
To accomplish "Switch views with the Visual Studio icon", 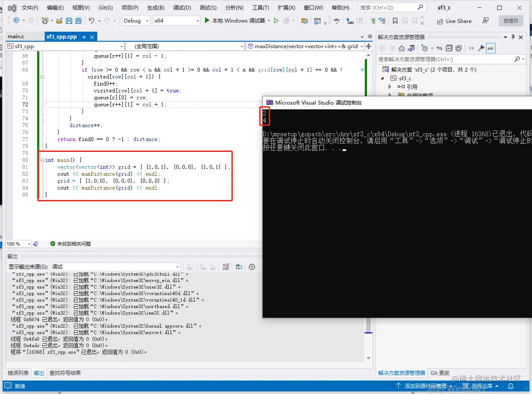I will point(412,48).
